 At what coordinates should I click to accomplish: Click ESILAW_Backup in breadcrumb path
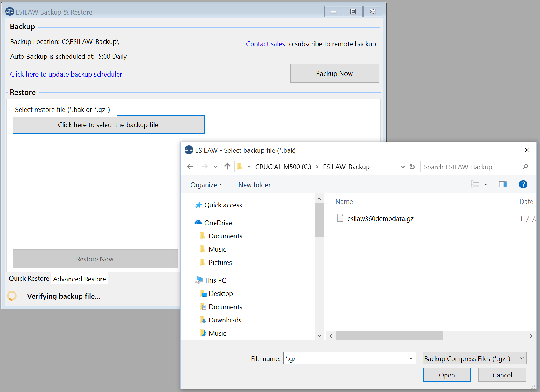(346, 167)
